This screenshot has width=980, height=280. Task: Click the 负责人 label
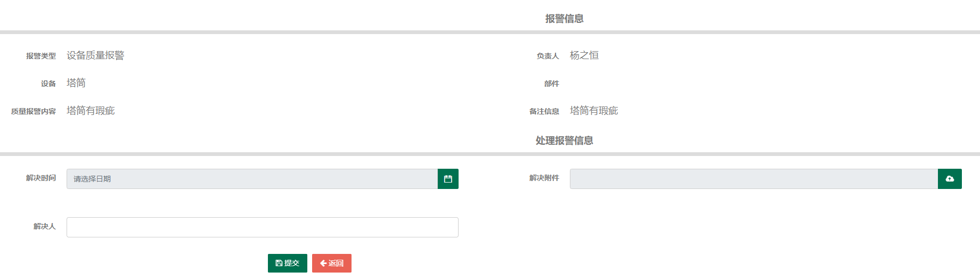(x=548, y=56)
